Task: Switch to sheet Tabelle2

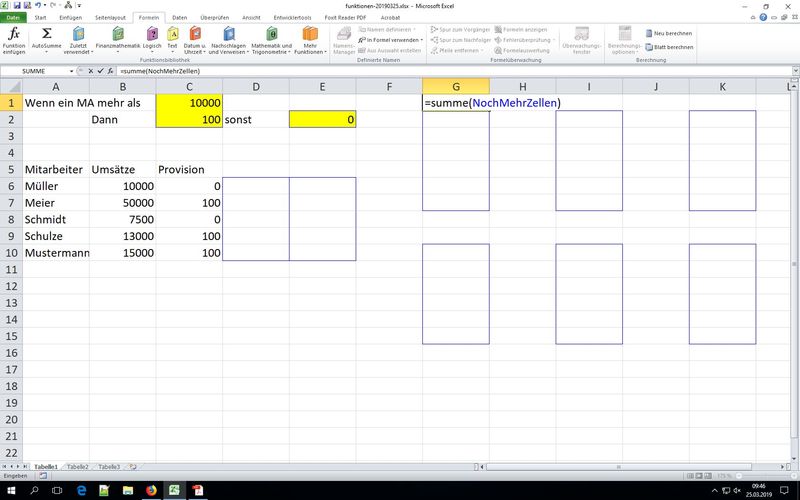Action: [78, 467]
